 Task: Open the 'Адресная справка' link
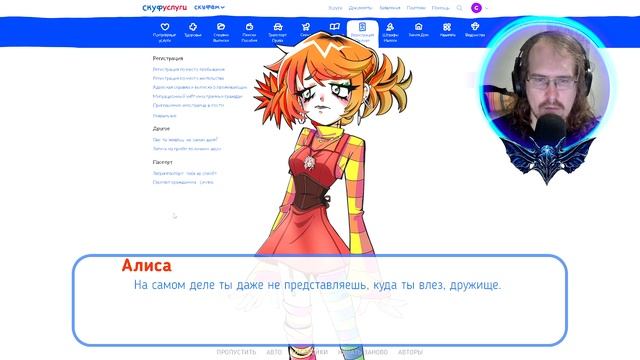click(200, 87)
